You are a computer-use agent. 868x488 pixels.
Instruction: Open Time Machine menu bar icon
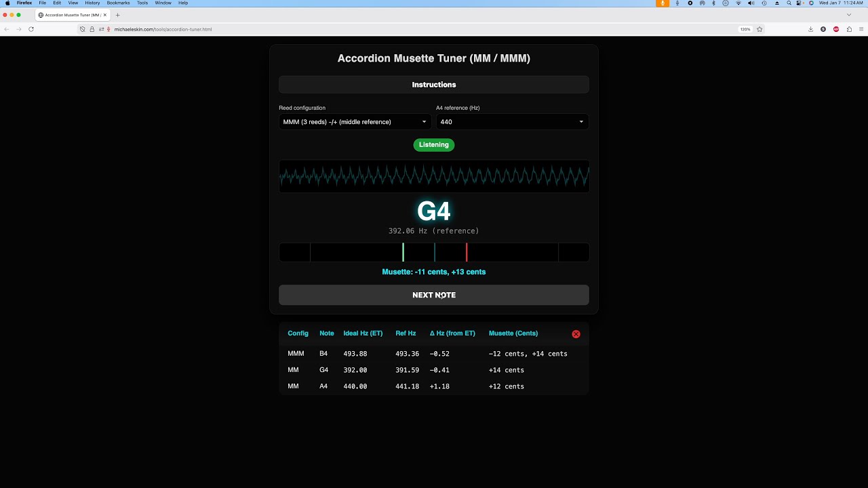point(764,3)
